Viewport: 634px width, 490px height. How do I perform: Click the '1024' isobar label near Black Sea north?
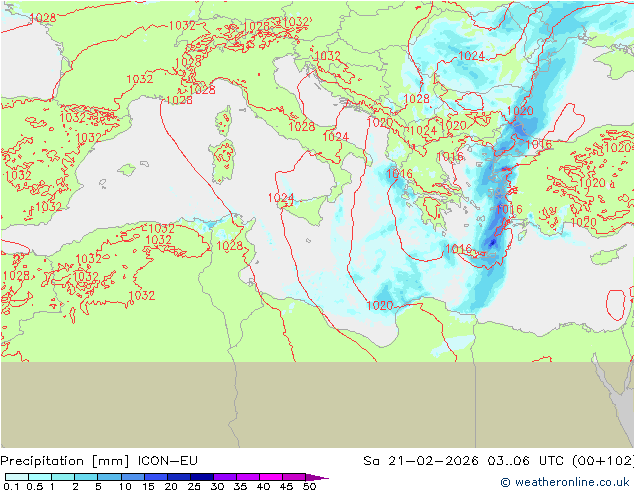click(471, 56)
